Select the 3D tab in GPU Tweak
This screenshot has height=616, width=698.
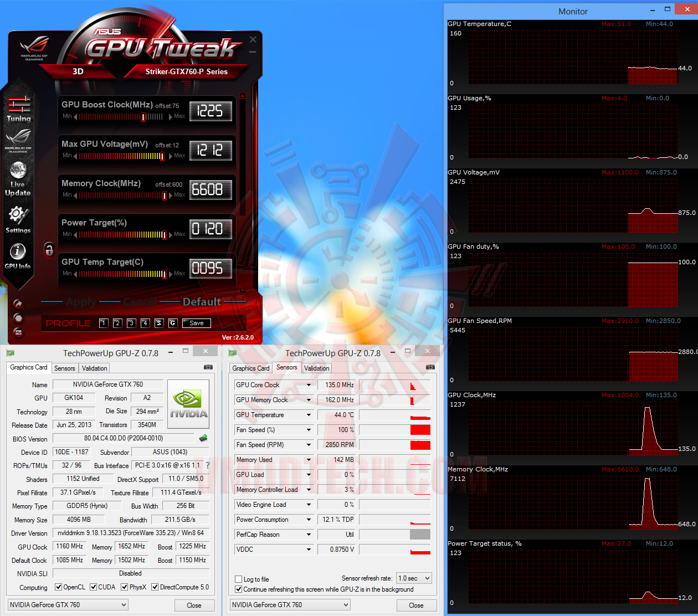click(78, 71)
